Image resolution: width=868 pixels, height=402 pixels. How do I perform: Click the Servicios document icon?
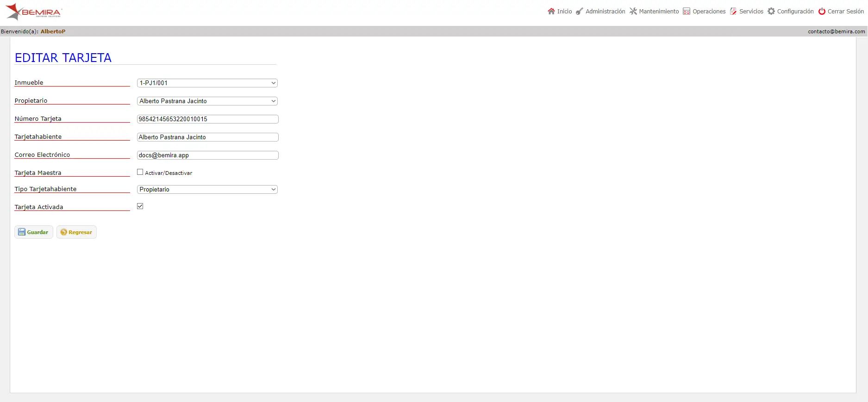(733, 12)
